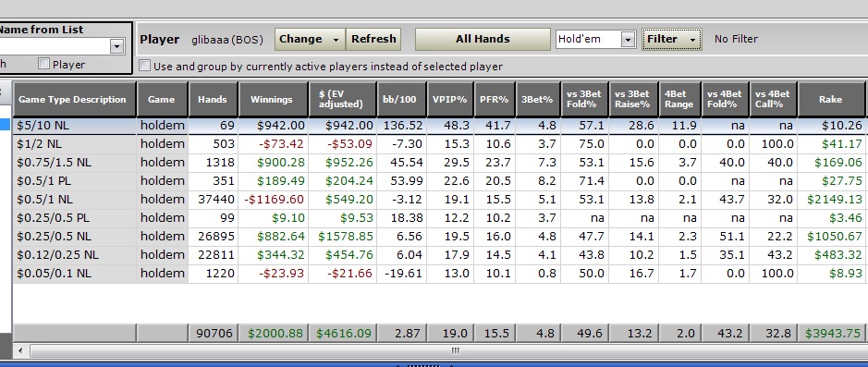Sort by vs 3Bet Raise% column header

tap(634, 100)
